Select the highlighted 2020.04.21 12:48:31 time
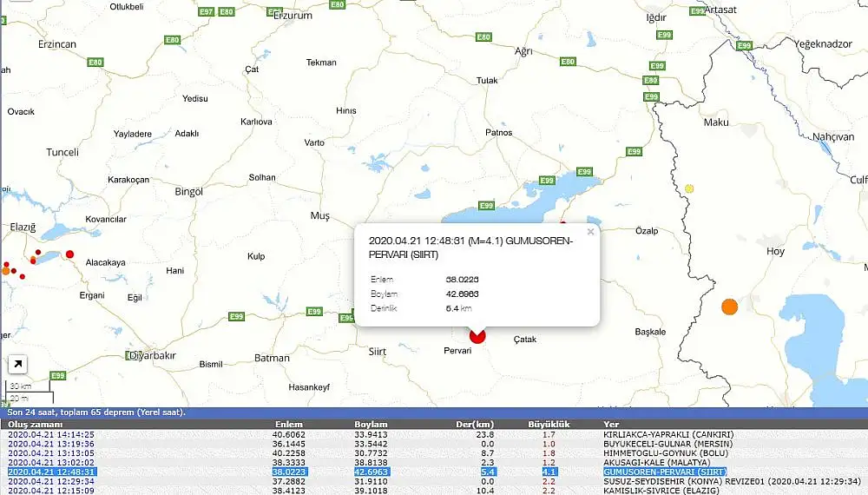868x495 pixels. 51,472
